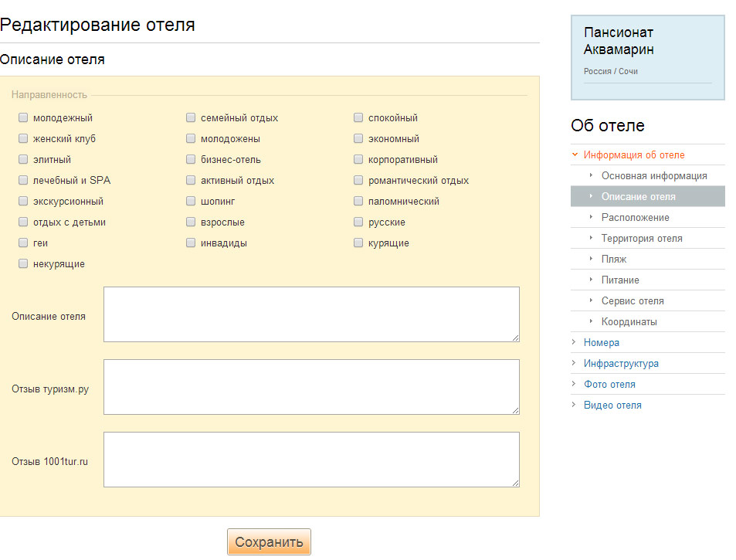This screenshot has width=736, height=560.
Task: Focus the Отзыв туризм.ру text field
Action: click(310, 386)
